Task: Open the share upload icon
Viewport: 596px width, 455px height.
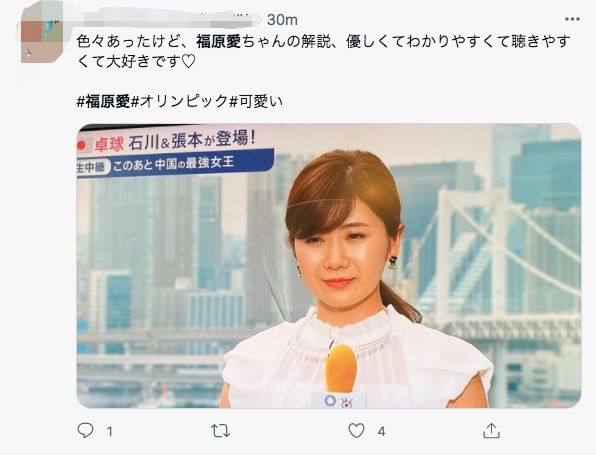Action: click(x=491, y=431)
